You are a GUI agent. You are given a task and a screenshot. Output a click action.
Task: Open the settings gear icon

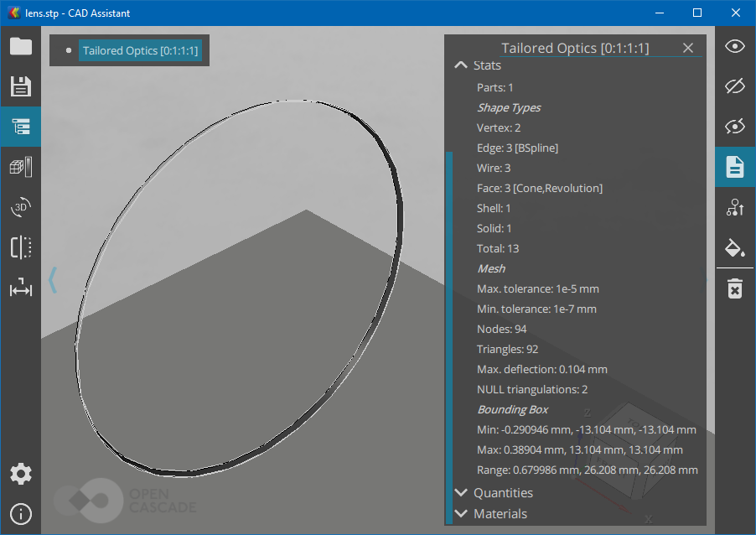pyautogui.click(x=20, y=474)
